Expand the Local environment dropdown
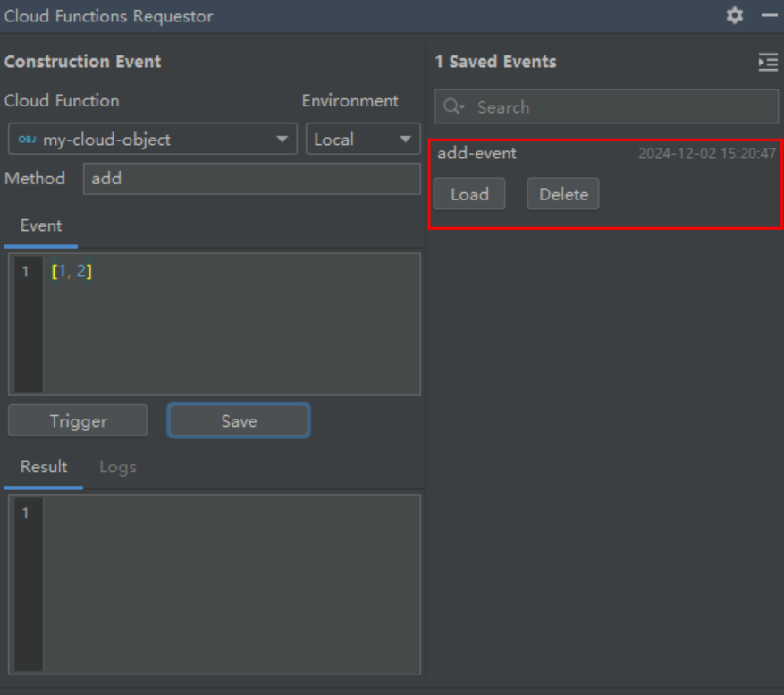 (363, 139)
